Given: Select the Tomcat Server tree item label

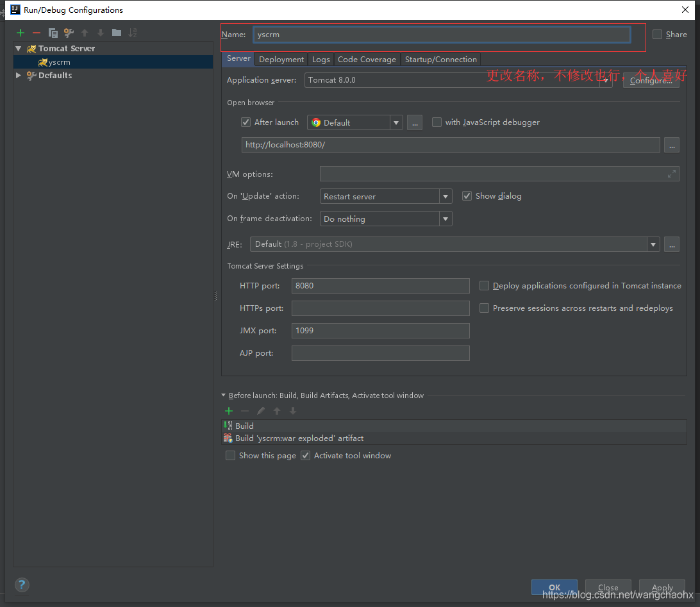Looking at the screenshot, I should point(67,48).
